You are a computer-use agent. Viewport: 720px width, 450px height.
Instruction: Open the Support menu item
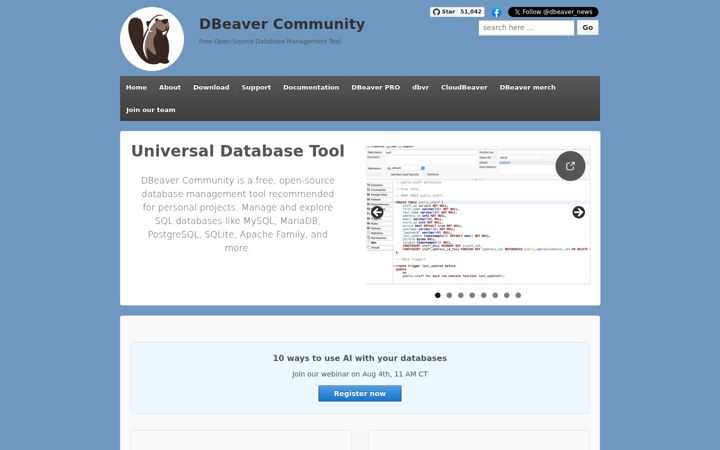(256, 87)
